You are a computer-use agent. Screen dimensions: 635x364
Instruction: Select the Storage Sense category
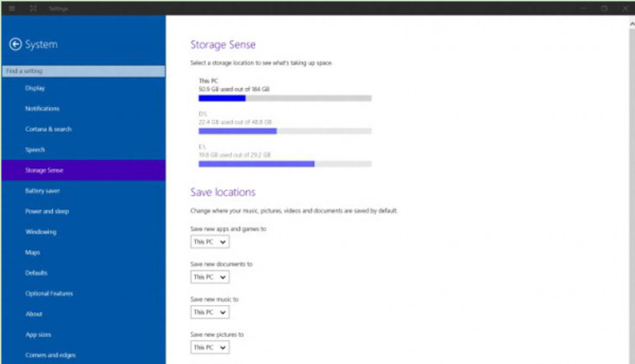pos(83,170)
